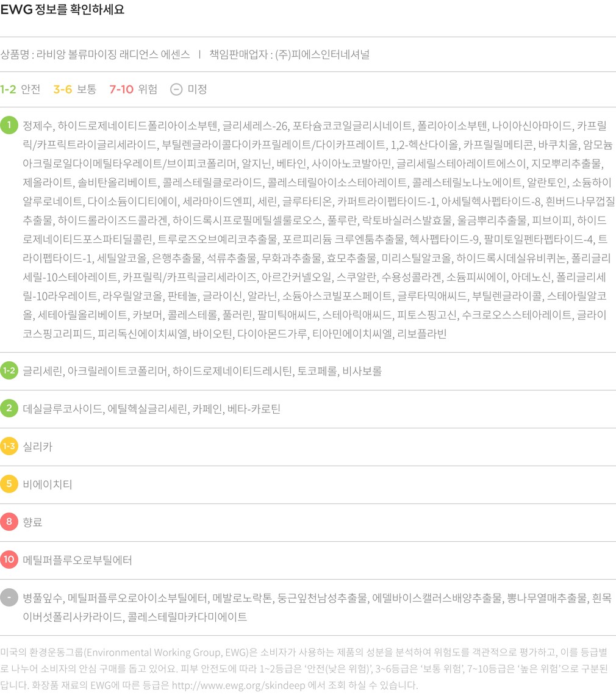Select the 1-2 안전 legend label

tap(20, 89)
